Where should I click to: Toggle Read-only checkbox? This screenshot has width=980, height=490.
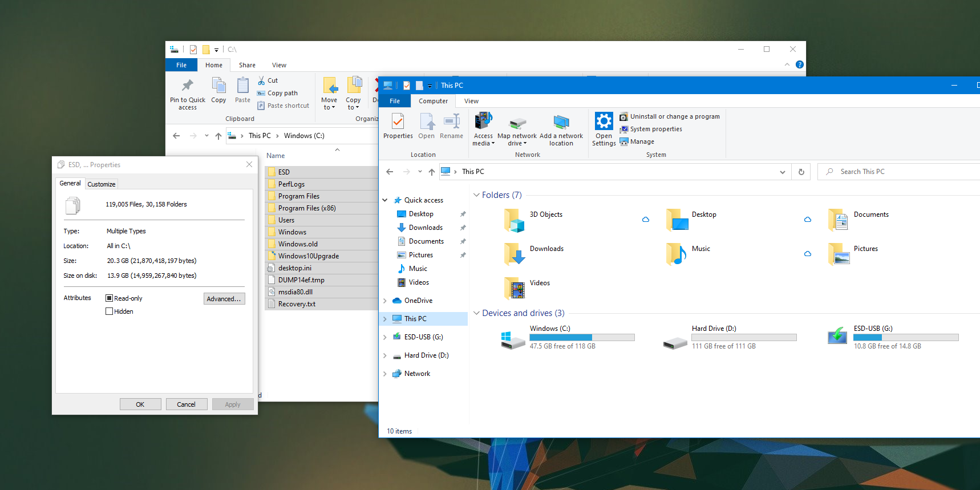tap(109, 298)
